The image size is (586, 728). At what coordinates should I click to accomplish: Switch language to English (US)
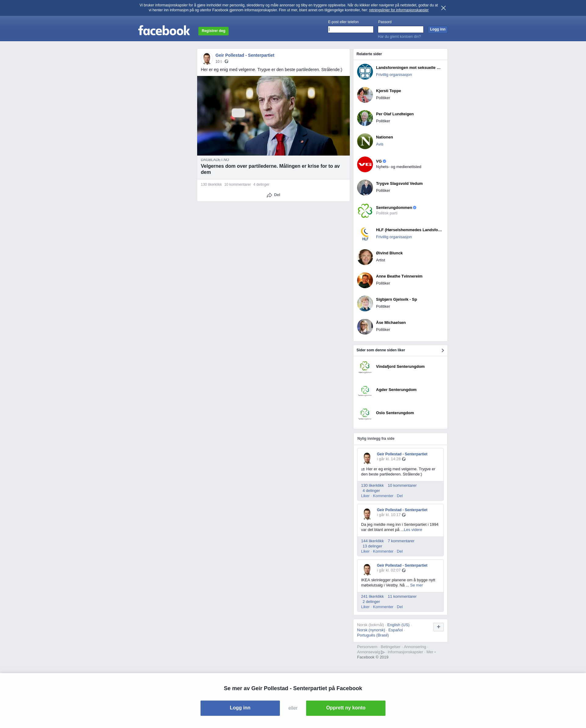(398, 625)
